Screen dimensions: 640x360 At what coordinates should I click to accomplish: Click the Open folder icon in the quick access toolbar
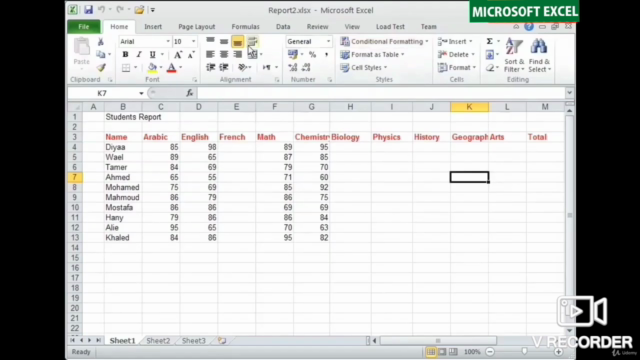pyautogui.click(x=139, y=10)
